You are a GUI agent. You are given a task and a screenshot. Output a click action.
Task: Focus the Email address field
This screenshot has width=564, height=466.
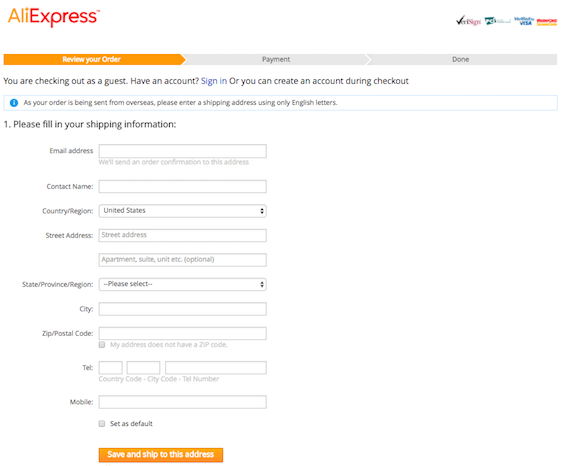[x=182, y=151]
